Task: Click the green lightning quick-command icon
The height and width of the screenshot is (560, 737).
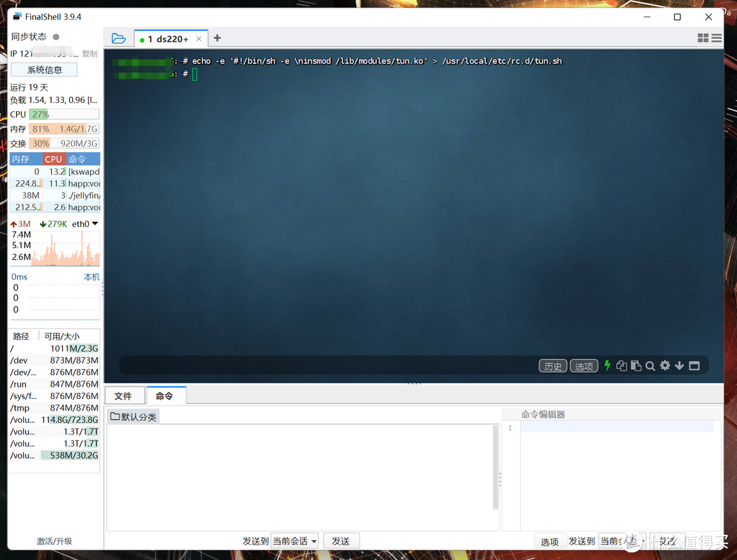Action: click(x=607, y=366)
